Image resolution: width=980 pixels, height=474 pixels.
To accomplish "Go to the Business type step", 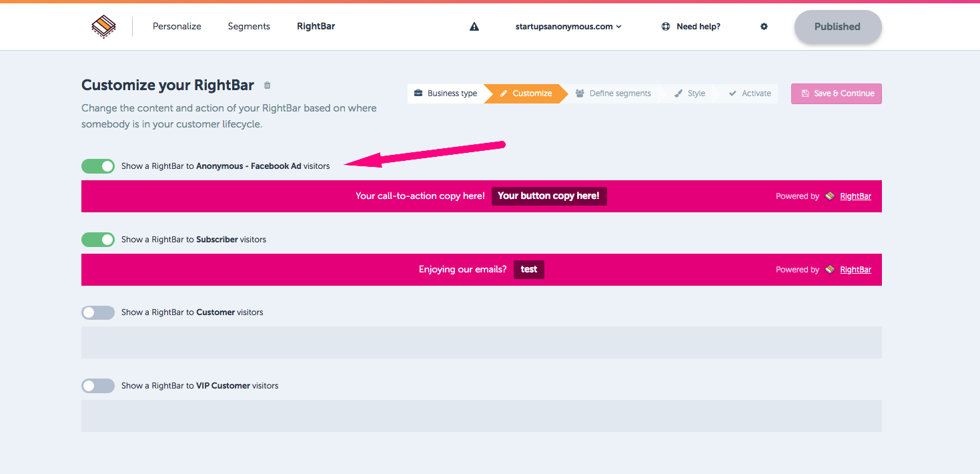I will click(x=446, y=93).
